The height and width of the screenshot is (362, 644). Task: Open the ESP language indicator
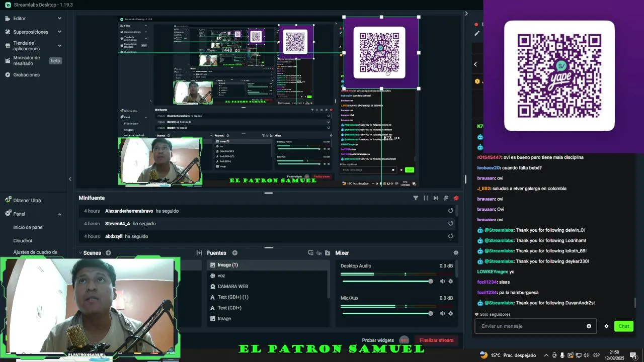(597, 355)
